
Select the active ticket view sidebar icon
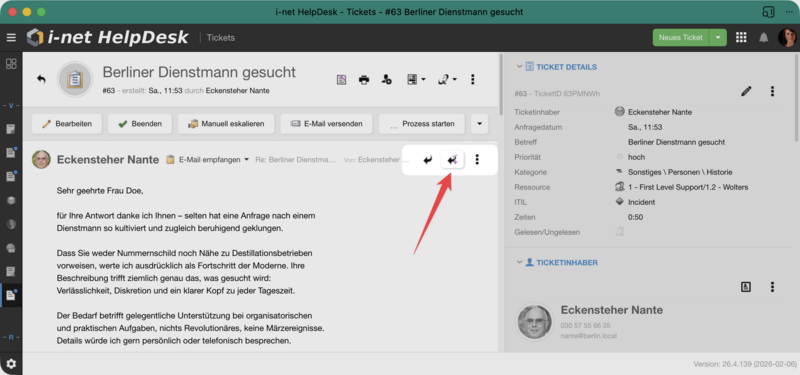pyautogui.click(x=11, y=295)
